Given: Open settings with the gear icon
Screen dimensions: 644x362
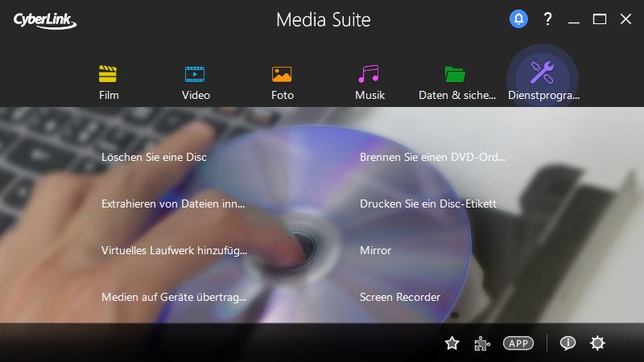Looking at the screenshot, I should (597, 343).
